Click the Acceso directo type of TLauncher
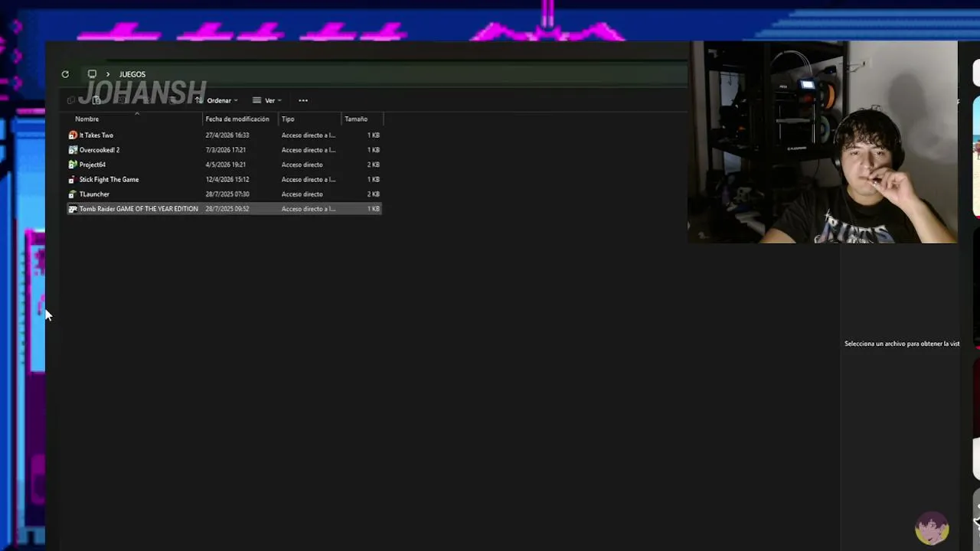 tap(302, 194)
